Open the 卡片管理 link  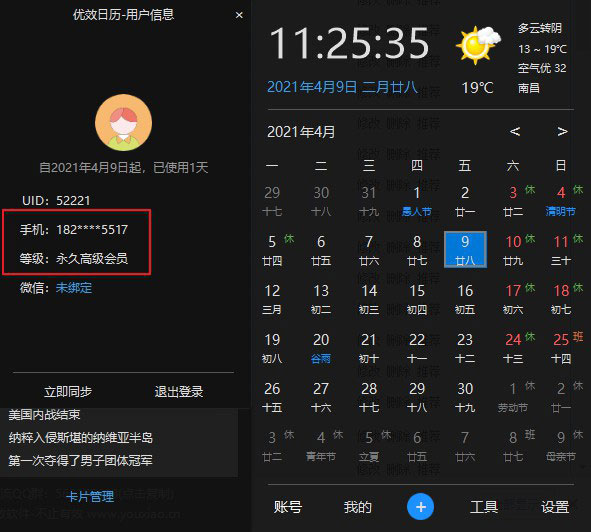pyautogui.click(x=90, y=496)
